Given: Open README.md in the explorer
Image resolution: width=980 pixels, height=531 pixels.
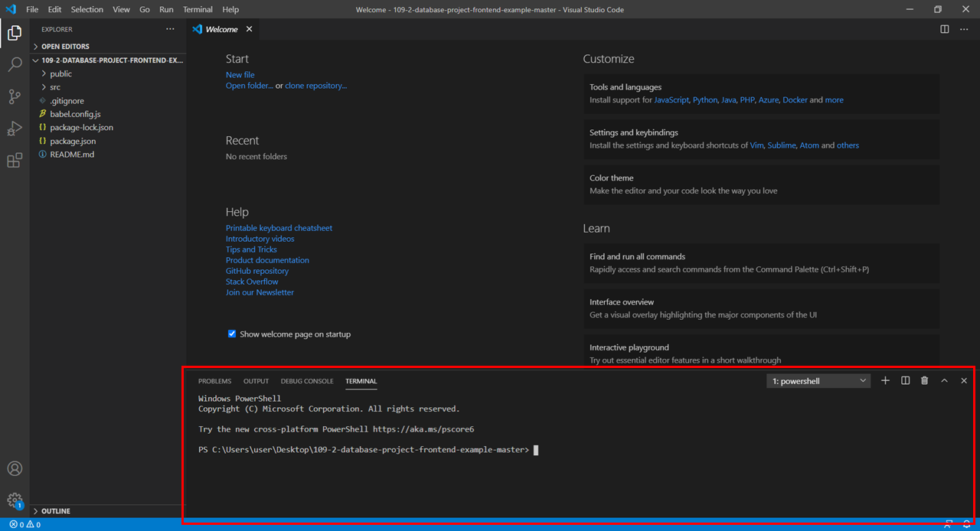Looking at the screenshot, I should [x=107, y=155].
